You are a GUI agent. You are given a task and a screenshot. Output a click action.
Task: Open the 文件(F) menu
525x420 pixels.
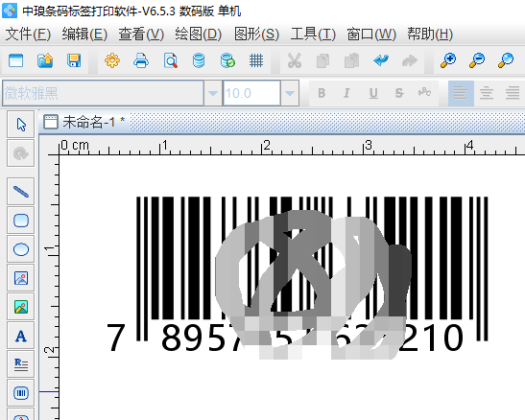(28, 35)
